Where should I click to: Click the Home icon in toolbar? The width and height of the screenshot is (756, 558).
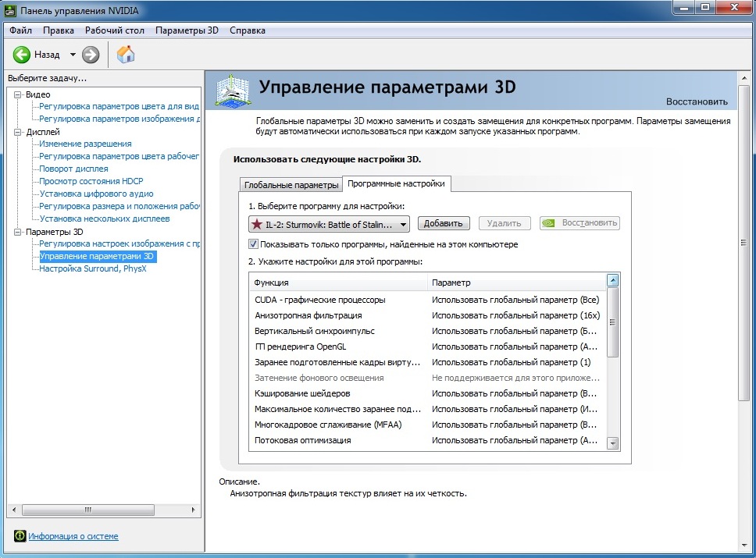(125, 55)
